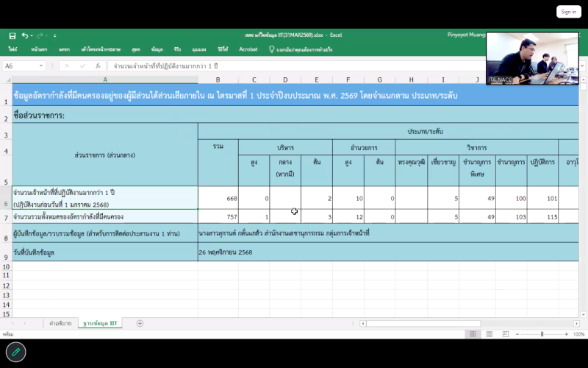
Task: Expand the Customize Quick Access Toolbar dropdown
Action: [x=55, y=35]
